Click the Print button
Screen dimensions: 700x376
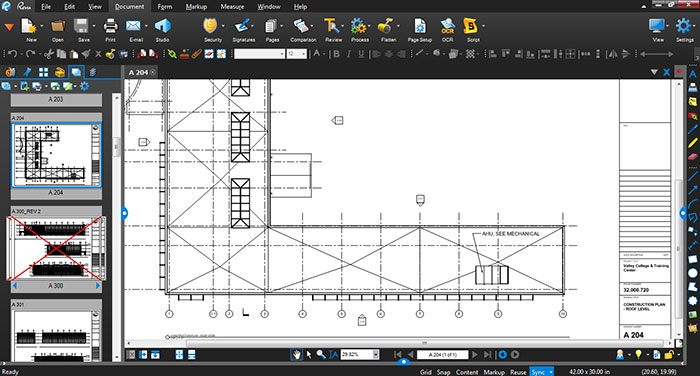[110, 29]
